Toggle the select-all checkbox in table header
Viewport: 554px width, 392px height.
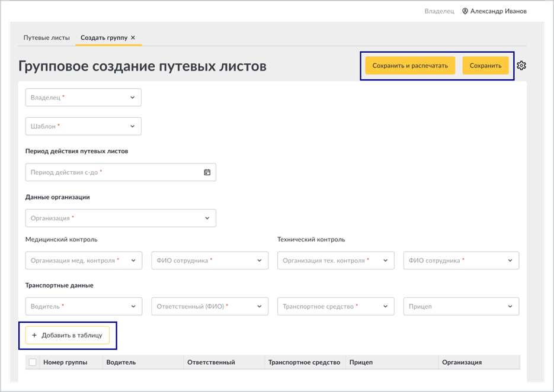(x=33, y=362)
